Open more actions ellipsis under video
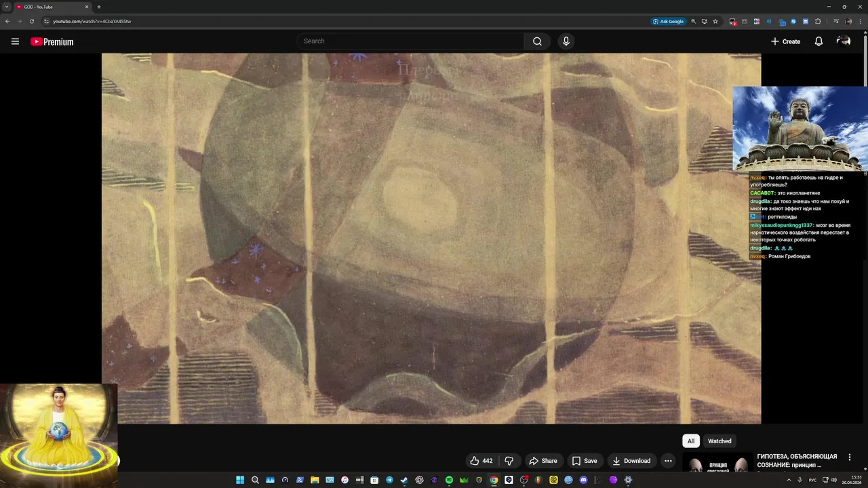868x488 pixels. 668,461
